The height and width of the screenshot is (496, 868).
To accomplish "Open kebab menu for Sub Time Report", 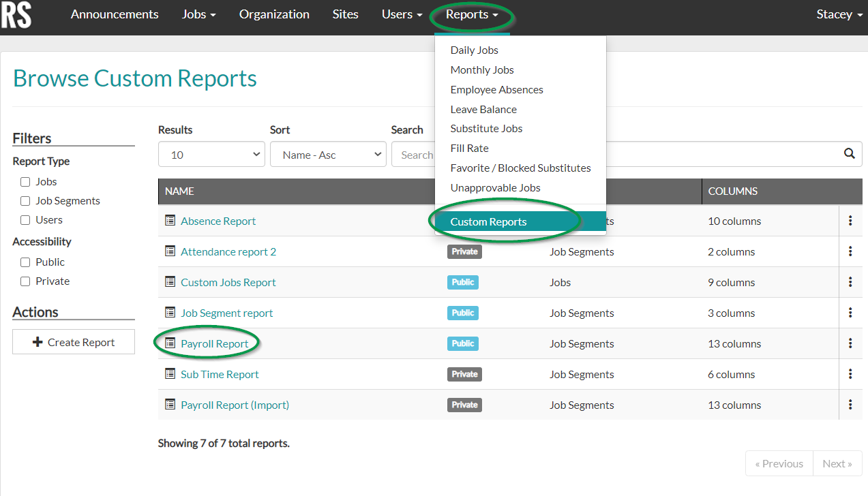I will 850,374.
